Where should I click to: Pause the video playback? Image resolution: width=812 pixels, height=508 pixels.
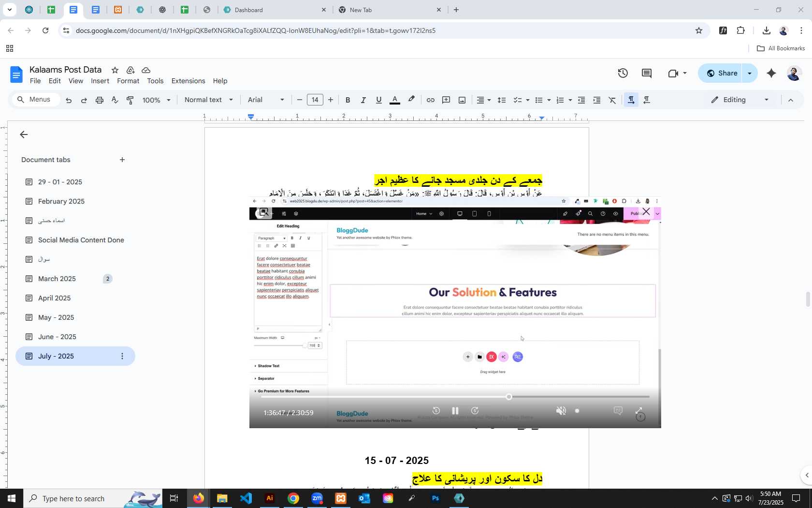point(455,411)
